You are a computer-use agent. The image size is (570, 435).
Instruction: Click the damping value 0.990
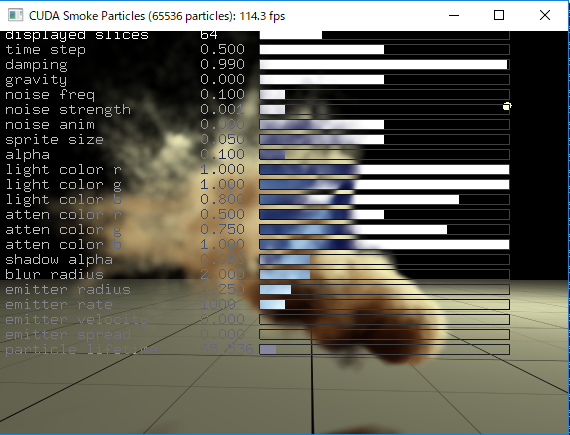pyautogui.click(x=222, y=64)
